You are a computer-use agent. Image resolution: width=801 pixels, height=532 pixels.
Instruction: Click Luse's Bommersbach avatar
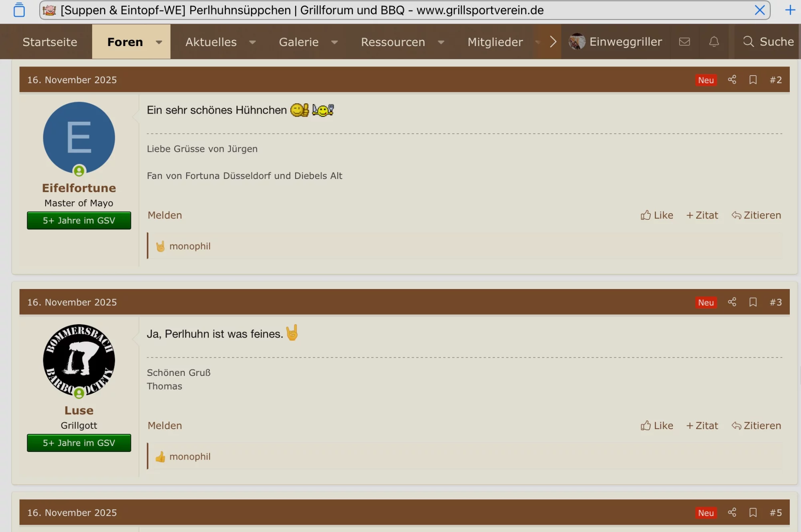(x=79, y=360)
